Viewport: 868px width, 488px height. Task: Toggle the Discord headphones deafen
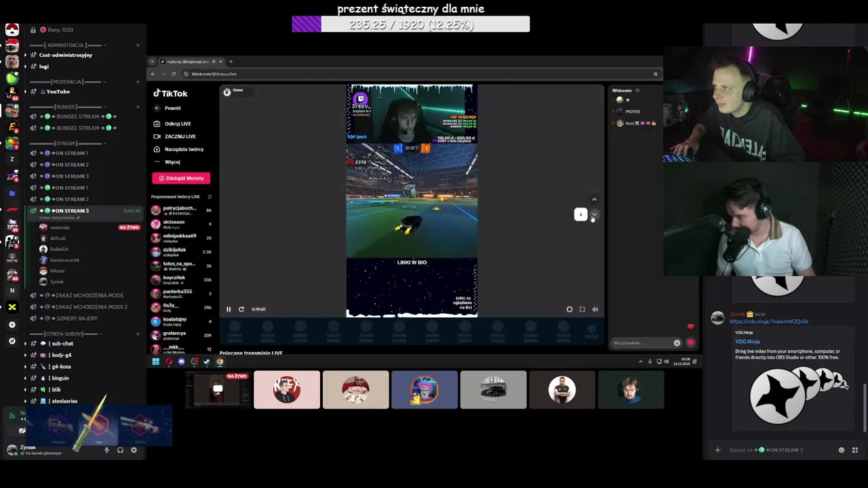120,450
